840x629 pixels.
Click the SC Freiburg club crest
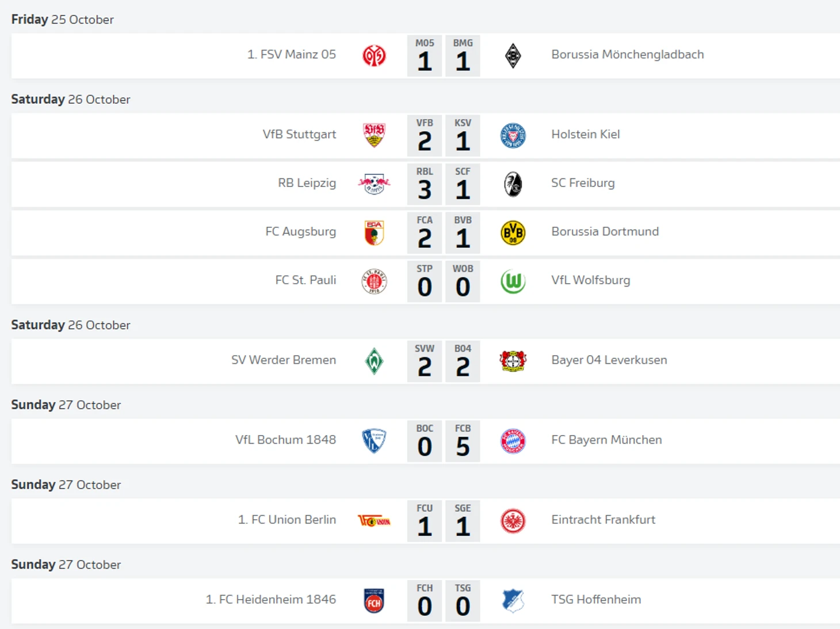(513, 184)
